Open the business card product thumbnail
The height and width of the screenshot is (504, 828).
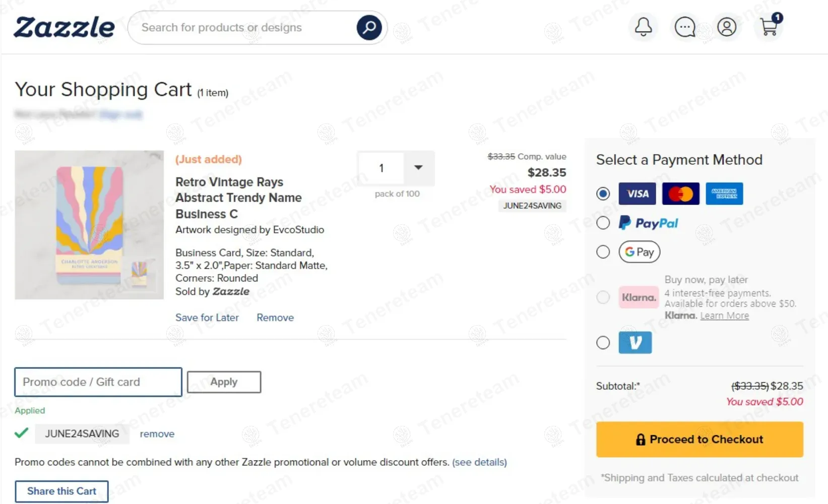click(89, 225)
